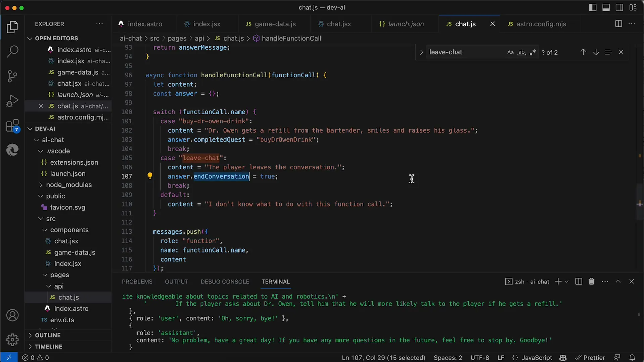Click Prettier status bar item
The width and height of the screenshot is (644, 362).
click(x=590, y=358)
